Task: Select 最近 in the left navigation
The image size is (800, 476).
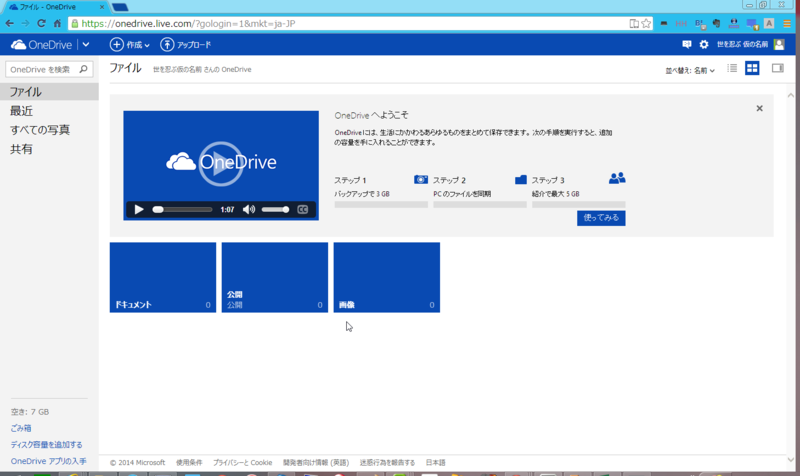Action: coord(21,111)
